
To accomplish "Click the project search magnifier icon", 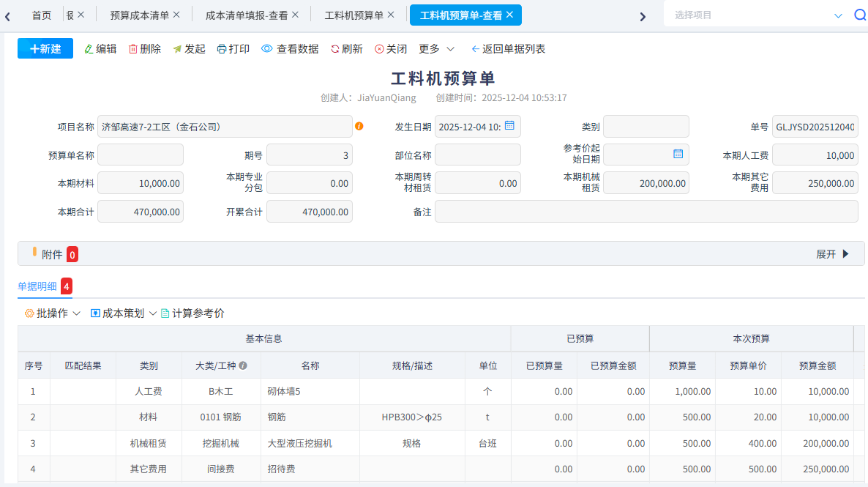I will click(859, 13).
